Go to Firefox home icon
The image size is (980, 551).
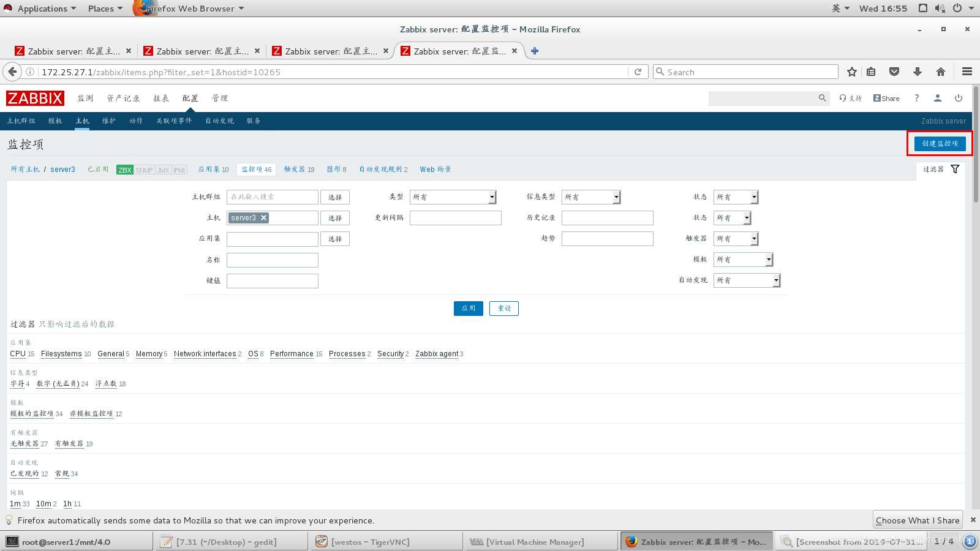pos(941,72)
